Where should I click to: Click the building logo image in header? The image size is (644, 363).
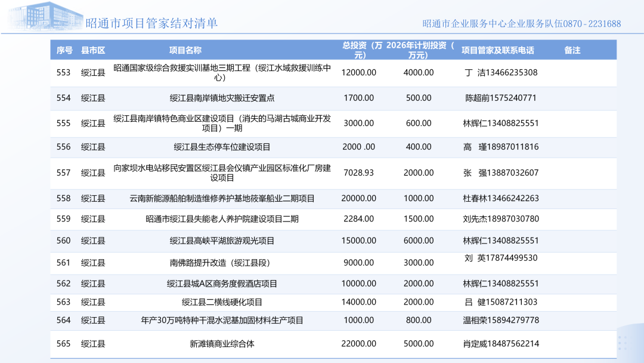point(45,17)
